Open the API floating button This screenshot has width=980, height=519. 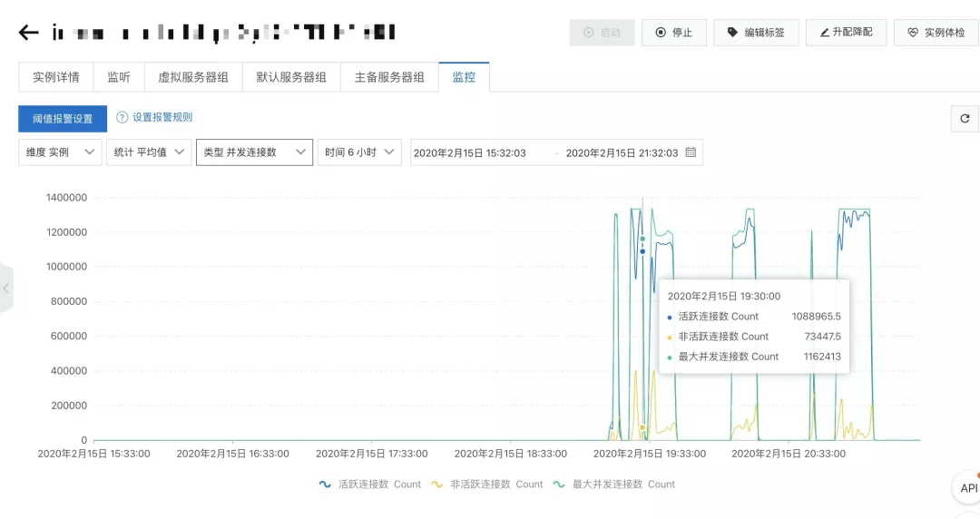pyautogui.click(x=968, y=488)
